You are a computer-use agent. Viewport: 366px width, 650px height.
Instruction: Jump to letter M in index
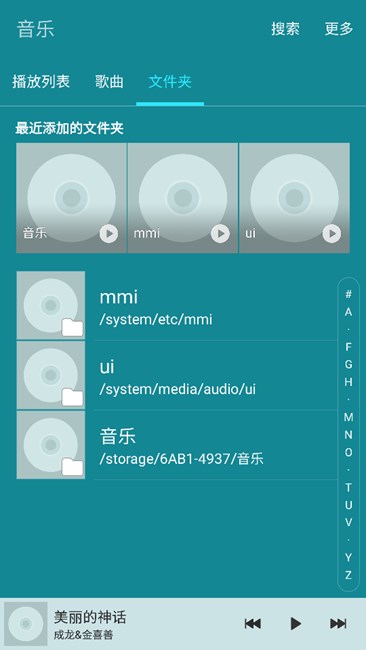coord(349,417)
